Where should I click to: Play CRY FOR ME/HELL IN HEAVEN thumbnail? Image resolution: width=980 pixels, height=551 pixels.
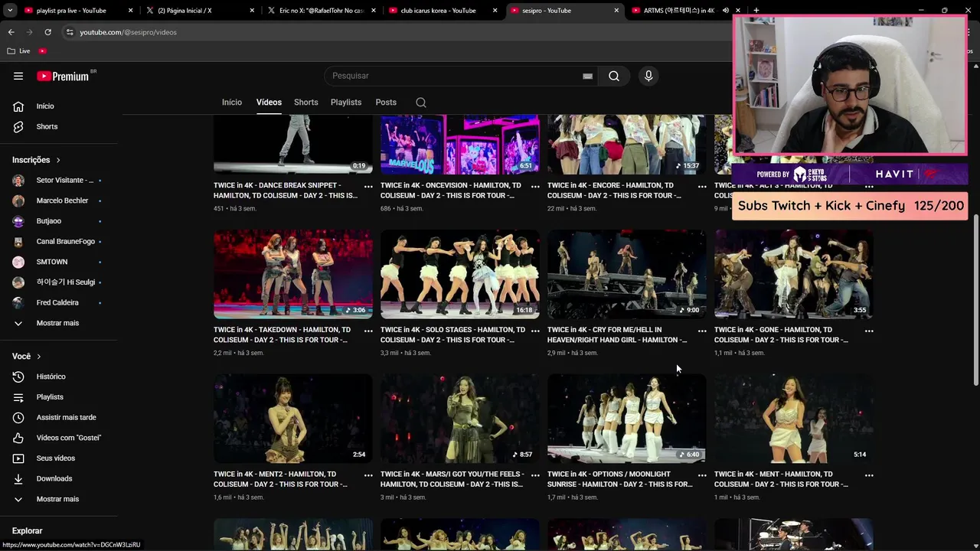[627, 274]
